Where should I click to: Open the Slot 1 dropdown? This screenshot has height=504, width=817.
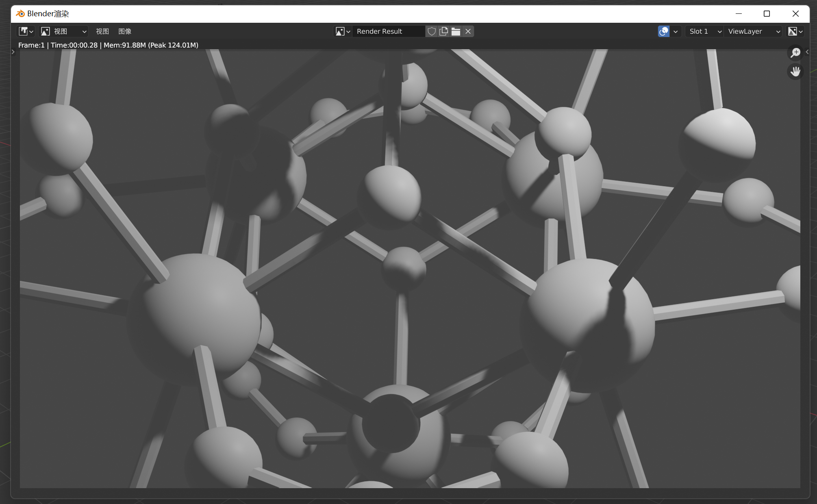point(705,31)
